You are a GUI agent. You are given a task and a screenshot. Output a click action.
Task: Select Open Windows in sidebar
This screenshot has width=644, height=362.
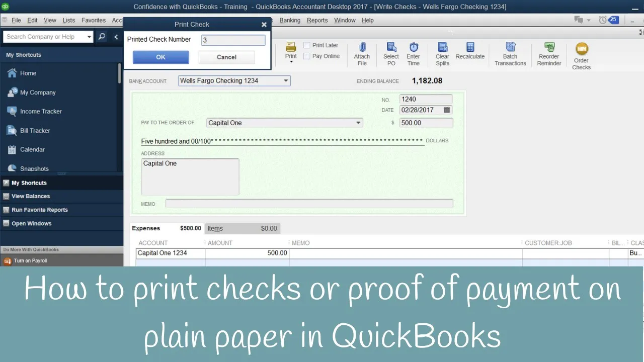61,223
